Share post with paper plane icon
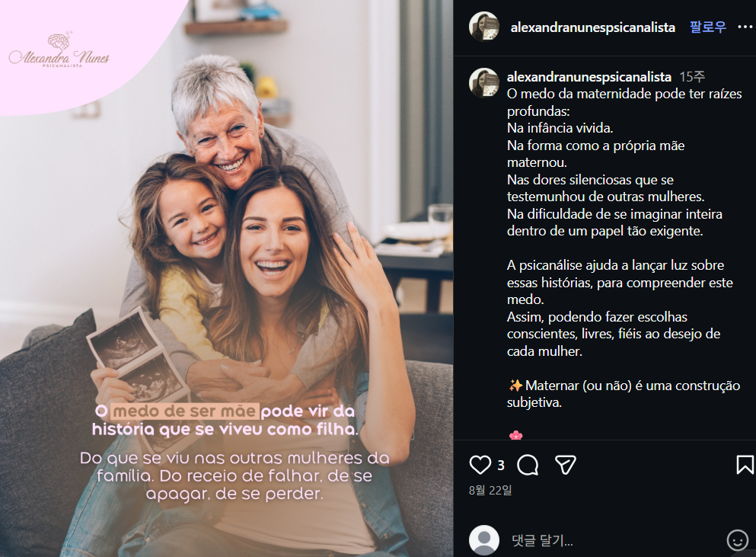The height and width of the screenshot is (557, 756). point(565,465)
